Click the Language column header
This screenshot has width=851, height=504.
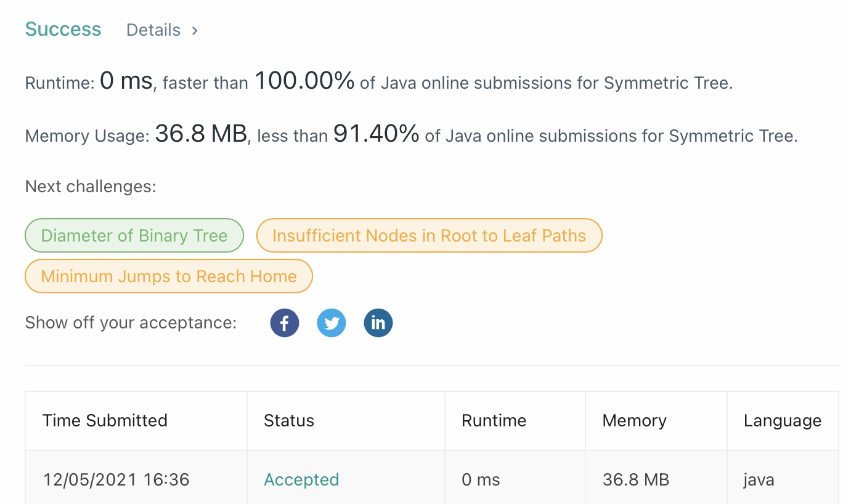(x=782, y=421)
